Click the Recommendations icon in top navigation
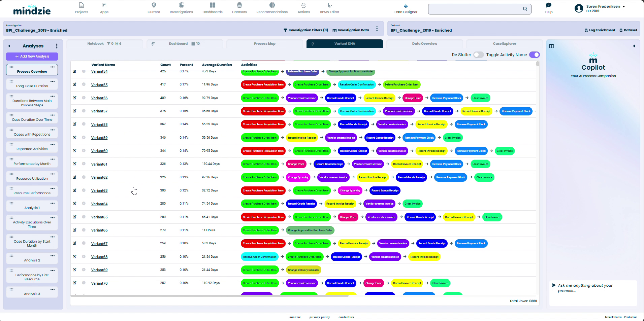The height and width of the screenshot is (321, 644). [272, 5]
